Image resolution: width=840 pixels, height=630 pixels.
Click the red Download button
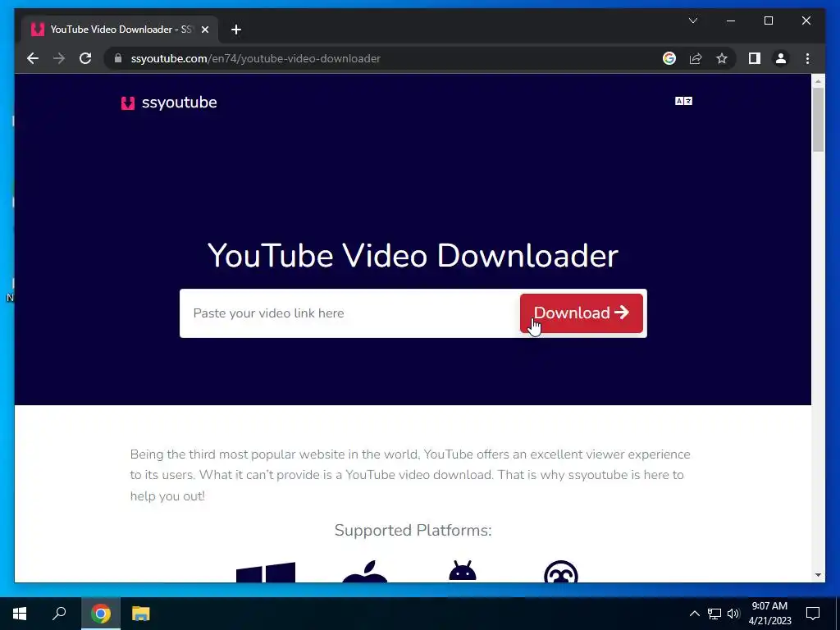pyautogui.click(x=582, y=313)
